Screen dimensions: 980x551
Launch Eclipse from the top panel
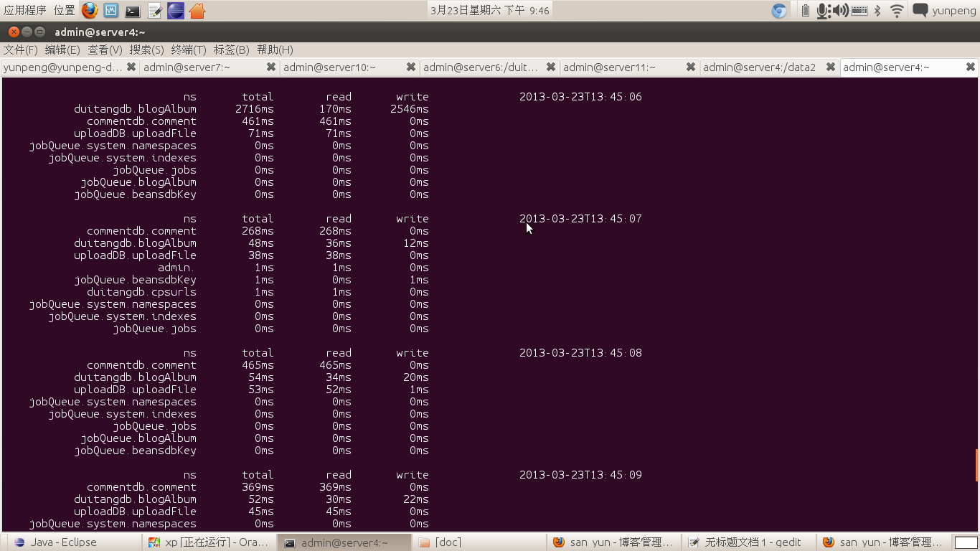pos(176,11)
